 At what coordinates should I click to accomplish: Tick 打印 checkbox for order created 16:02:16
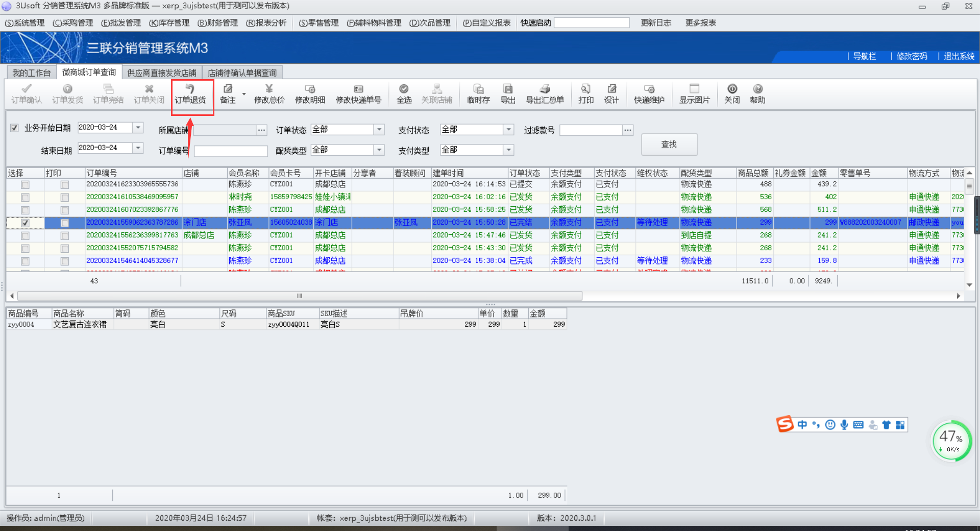(x=65, y=197)
